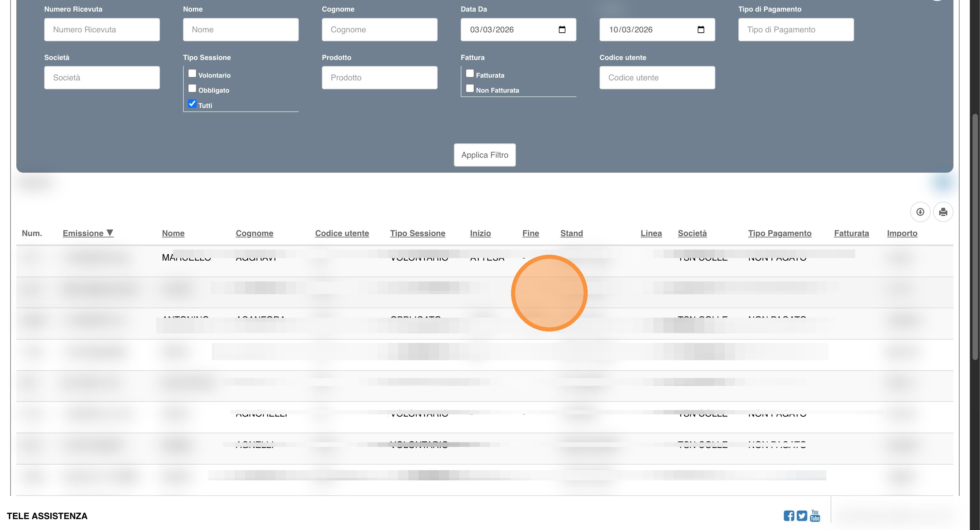Screen dimensions: 980x530
Task: Open the Tipo di Pagamento field
Action: tap(796, 30)
